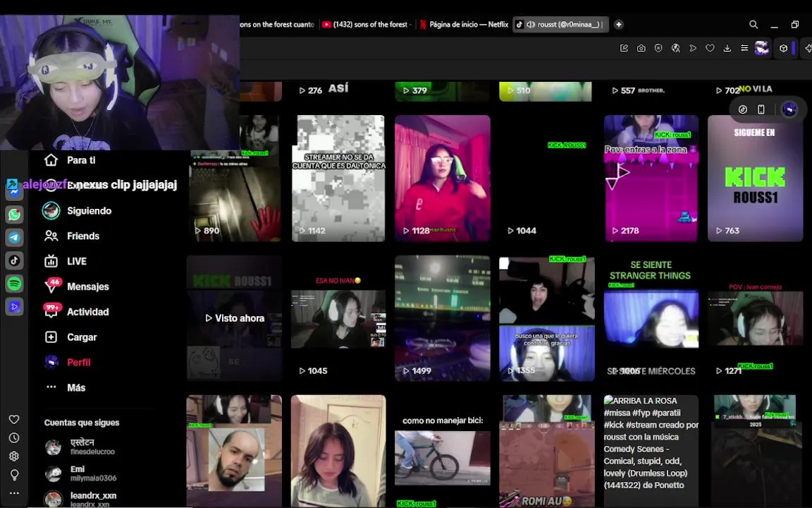Open the red hoodie video with 1128 views
This screenshot has width=812, height=508.
pos(443,179)
